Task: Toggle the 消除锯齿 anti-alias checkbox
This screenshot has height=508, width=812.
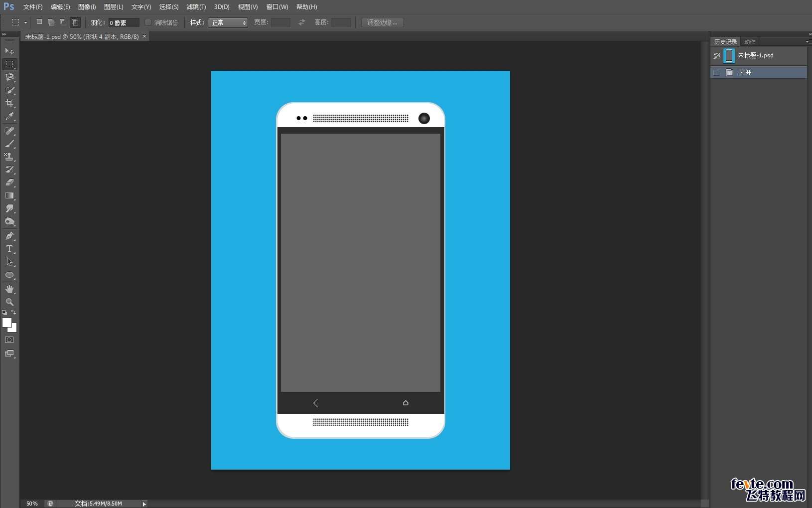Action: 148,22
